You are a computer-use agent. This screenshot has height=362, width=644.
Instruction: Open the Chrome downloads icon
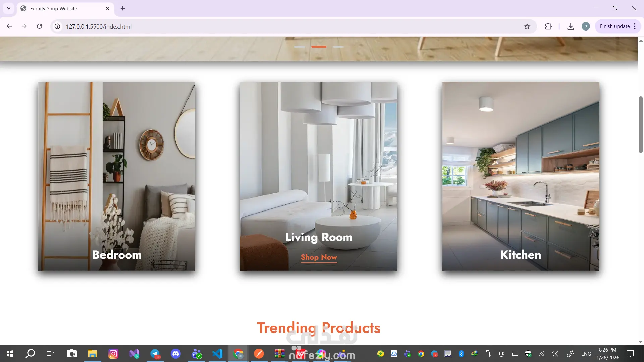(x=571, y=26)
